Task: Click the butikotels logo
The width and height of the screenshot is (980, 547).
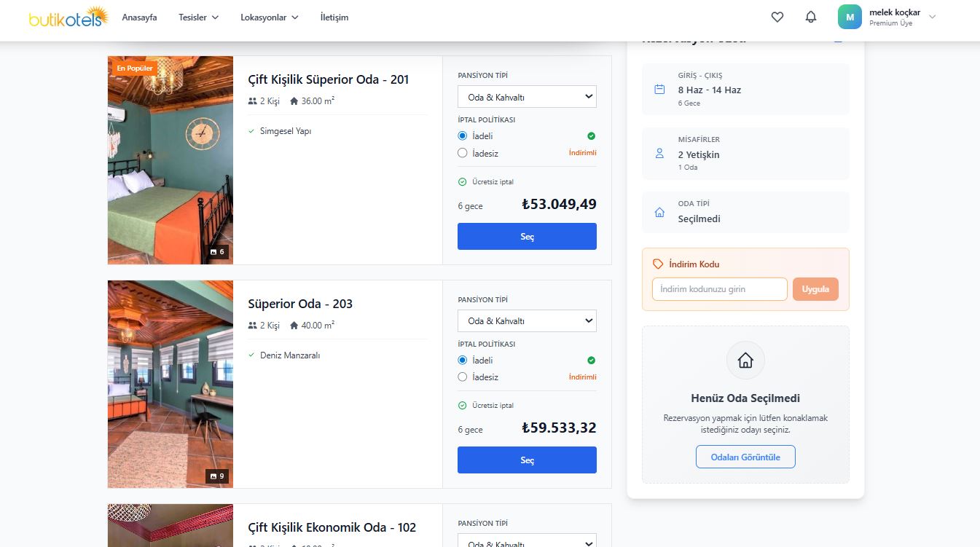Action: click(68, 17)
